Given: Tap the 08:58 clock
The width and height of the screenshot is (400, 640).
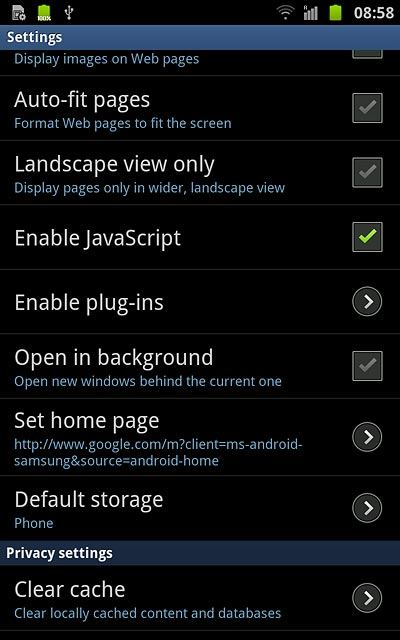Looking at the screenshot, I should (373, 13).
